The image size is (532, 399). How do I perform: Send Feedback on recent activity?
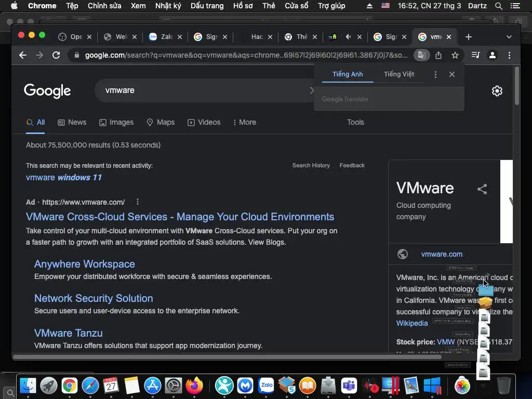point(352,165)
